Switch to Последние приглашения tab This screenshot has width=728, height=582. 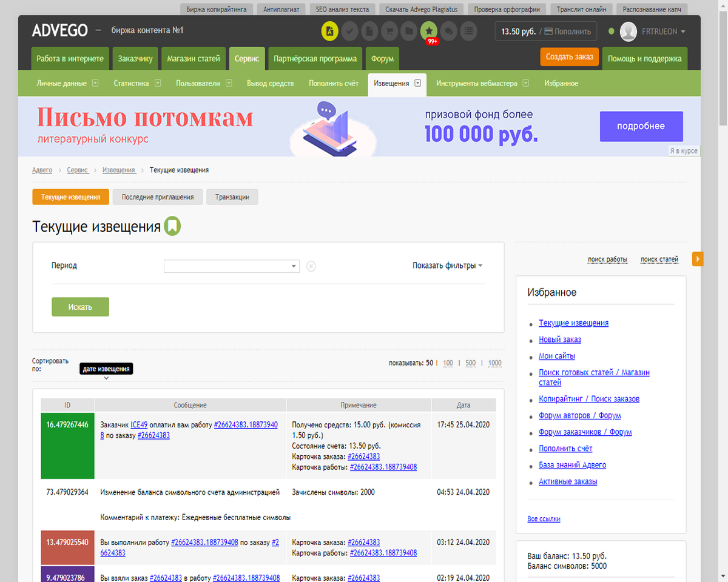point(158,197)
